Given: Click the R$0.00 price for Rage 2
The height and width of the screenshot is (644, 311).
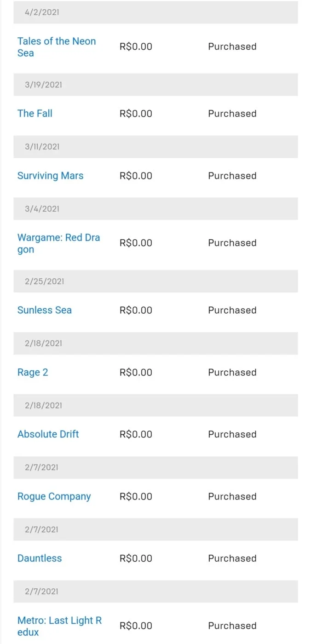Looking at the screenshot, I should click(x=136, y=372).
